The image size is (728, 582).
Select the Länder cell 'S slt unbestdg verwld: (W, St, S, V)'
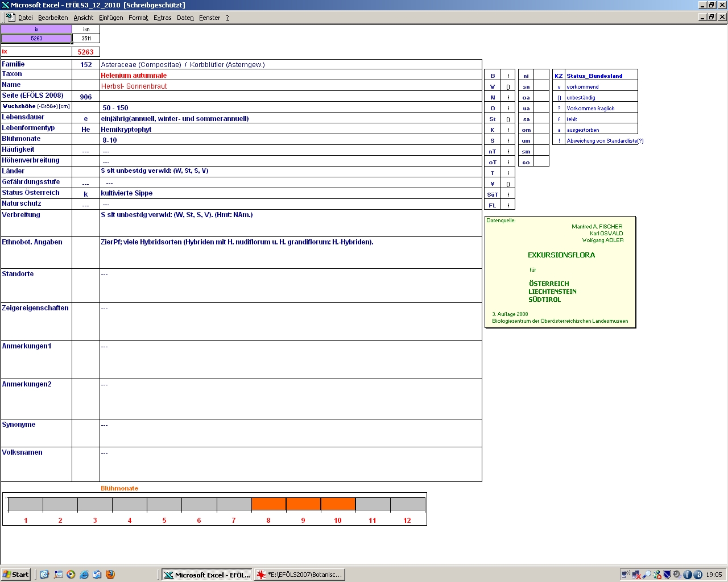click(291, 171)
